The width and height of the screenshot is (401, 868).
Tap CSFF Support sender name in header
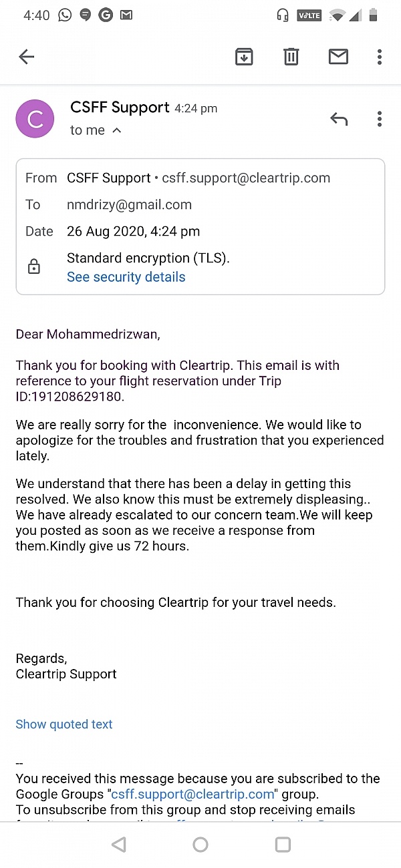tap(120, 107)
